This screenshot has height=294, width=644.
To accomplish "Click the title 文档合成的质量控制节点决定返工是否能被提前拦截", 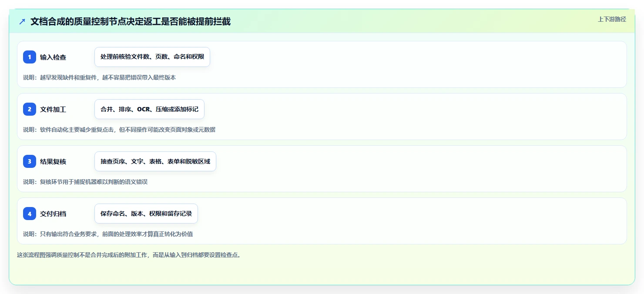I will click(x=131, y=21).
